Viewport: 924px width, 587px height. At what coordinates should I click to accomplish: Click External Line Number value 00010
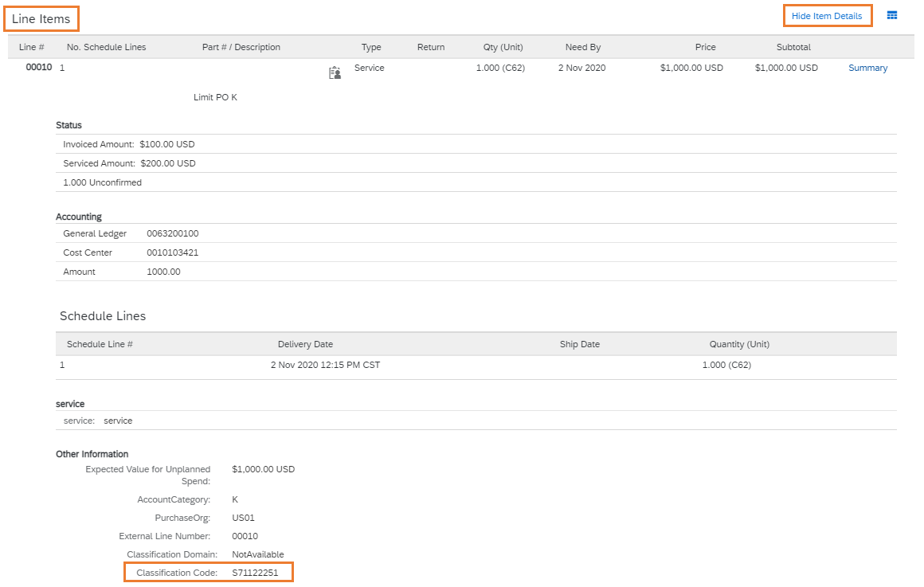coord(245,536)
